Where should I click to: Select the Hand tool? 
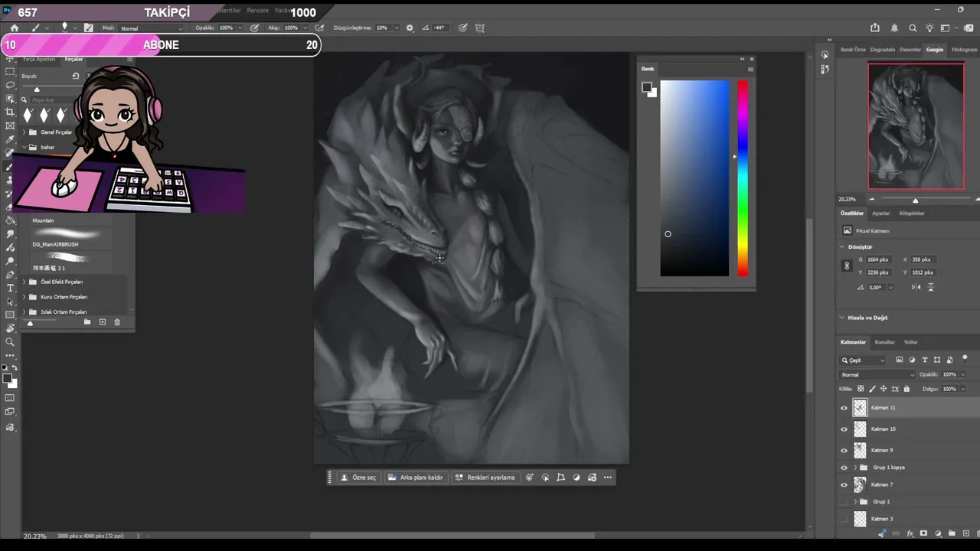[x=10, y=328]
